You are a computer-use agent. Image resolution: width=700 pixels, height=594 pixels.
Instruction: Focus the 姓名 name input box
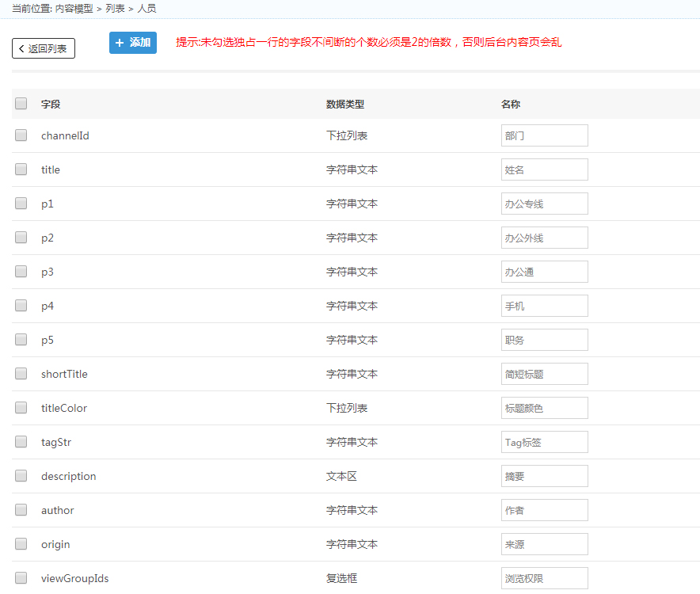(x=544, y=169)
